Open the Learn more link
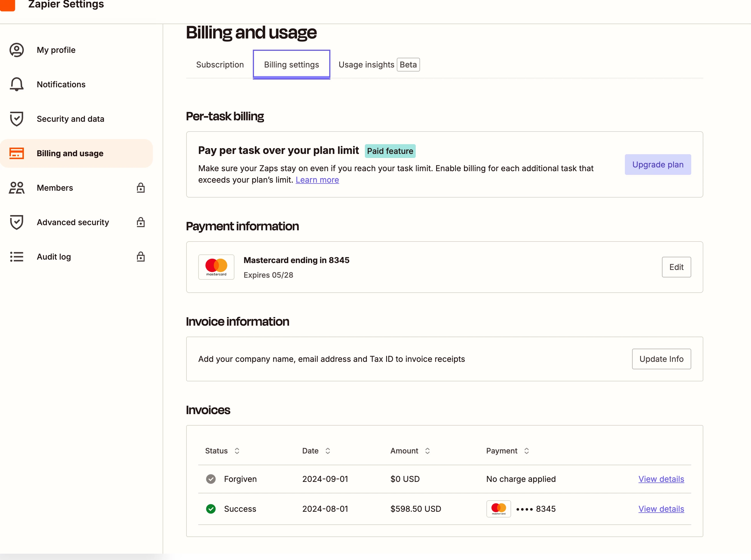 point(317,180)
